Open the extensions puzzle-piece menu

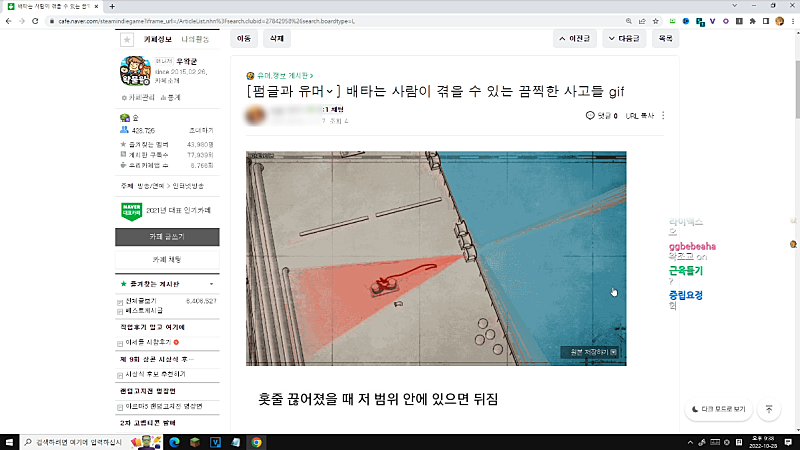[753, 21]
